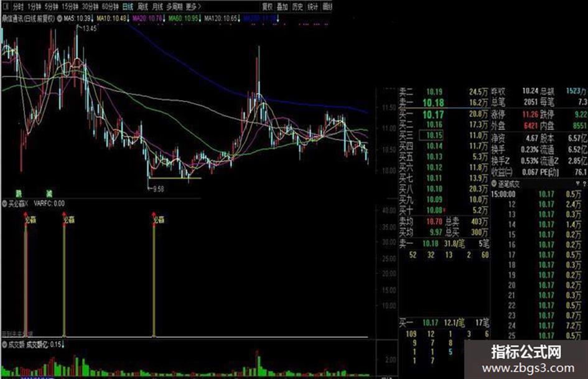Image resolution: width=588 pixels, height=379 pixels.
Task: Click the 卖二 price 10.19
Action: (x=434, y=92)
